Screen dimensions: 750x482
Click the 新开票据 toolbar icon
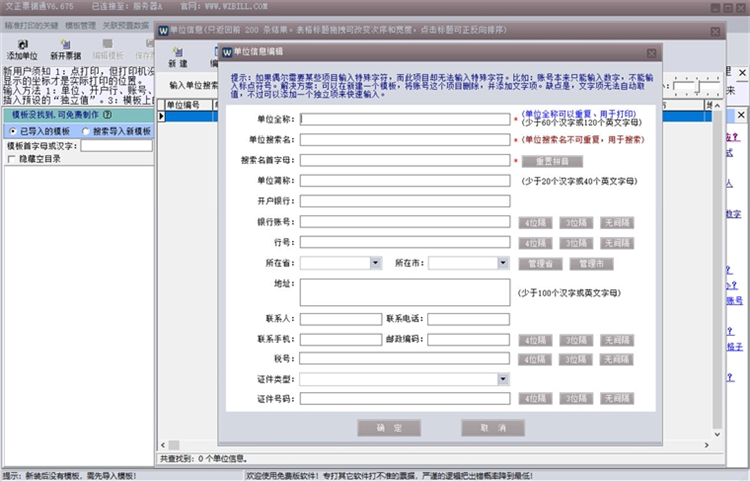tap(66, 50)
